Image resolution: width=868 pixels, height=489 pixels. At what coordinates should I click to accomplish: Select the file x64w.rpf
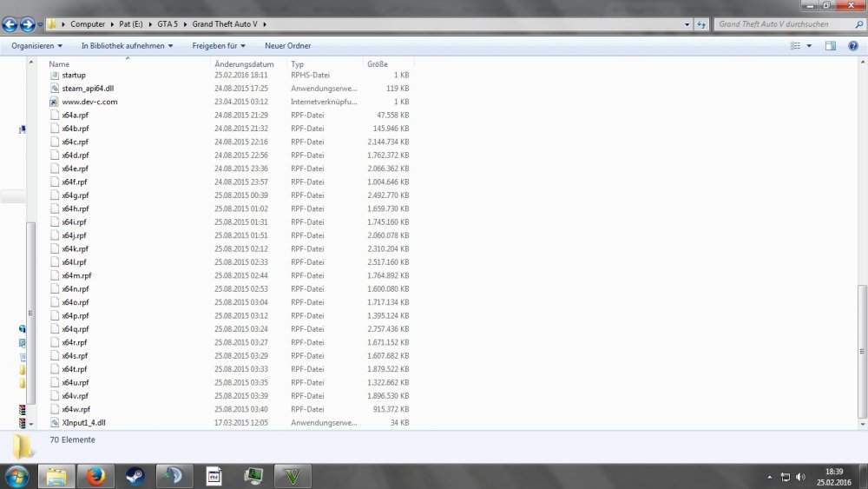[x=76, y=409]
